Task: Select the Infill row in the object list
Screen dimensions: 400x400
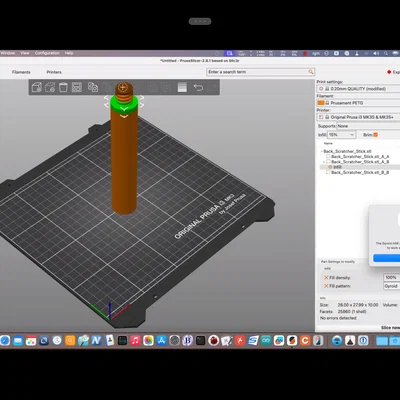Action: (360, 167)
